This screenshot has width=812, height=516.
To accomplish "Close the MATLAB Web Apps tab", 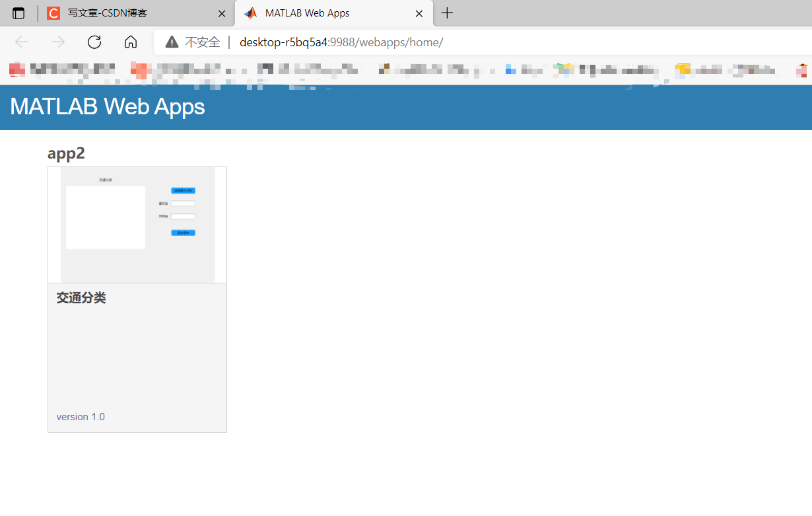I will tap(419, 13).
